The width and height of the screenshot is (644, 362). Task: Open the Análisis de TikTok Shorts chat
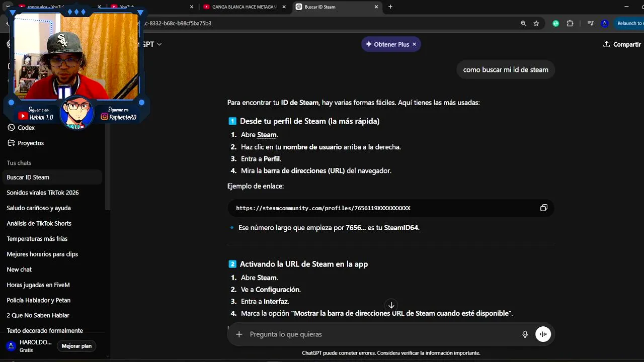[x=52, y=223]
